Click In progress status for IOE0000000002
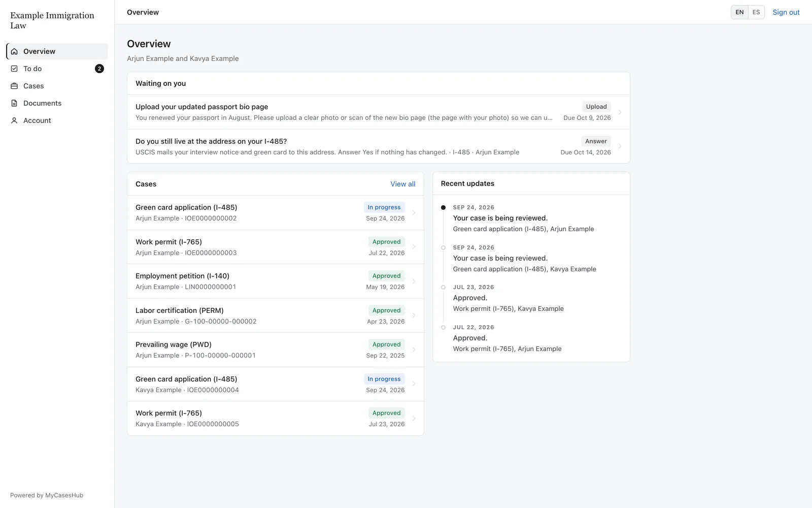The height and width of the screenshot is (508, 812). pos(384,207)
